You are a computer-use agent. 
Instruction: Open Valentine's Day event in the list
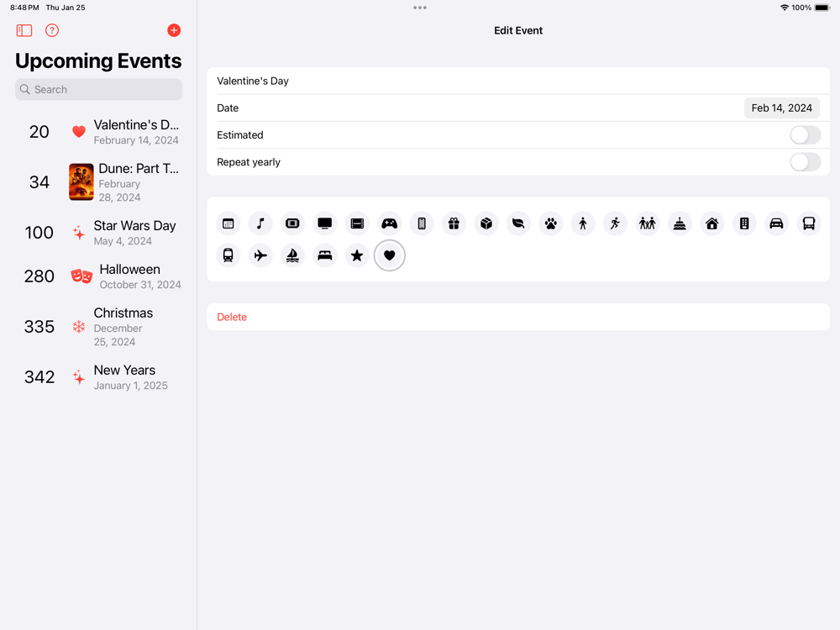98,132
